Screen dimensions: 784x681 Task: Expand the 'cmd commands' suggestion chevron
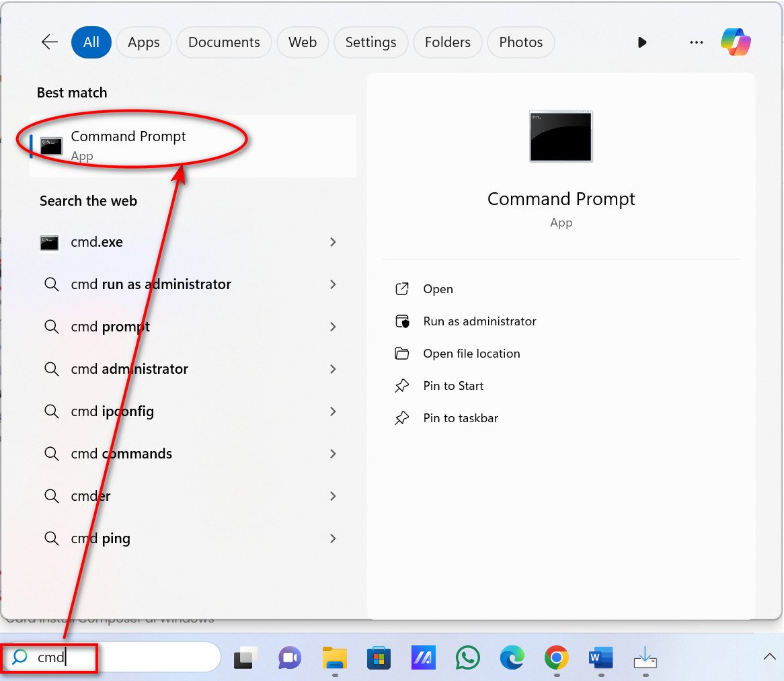(333, 454)
